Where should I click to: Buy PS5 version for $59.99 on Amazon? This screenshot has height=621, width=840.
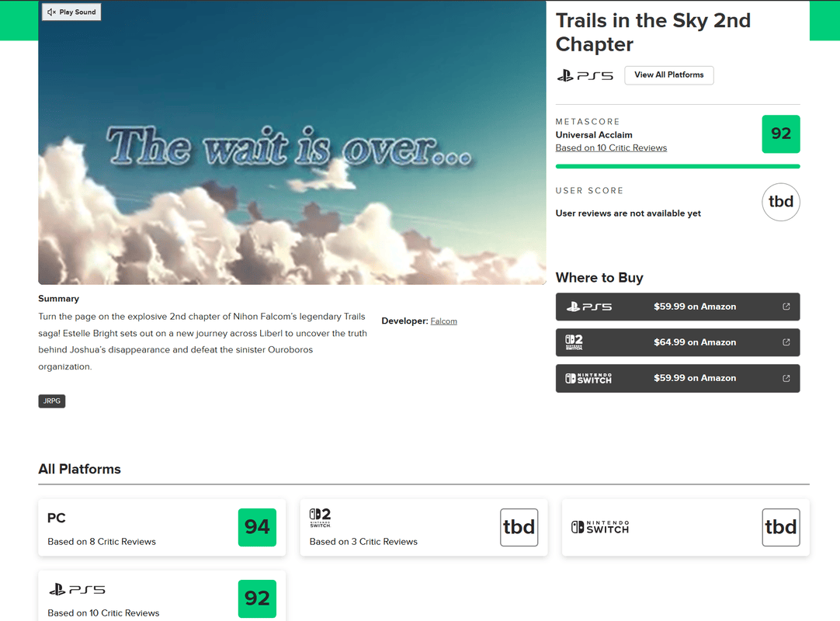(x=678, y=307)
